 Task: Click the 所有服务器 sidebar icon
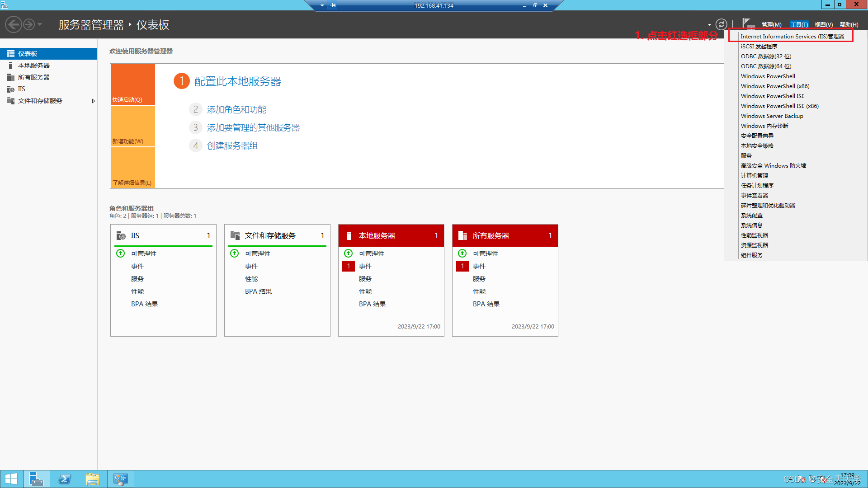[x=11, y=77]
